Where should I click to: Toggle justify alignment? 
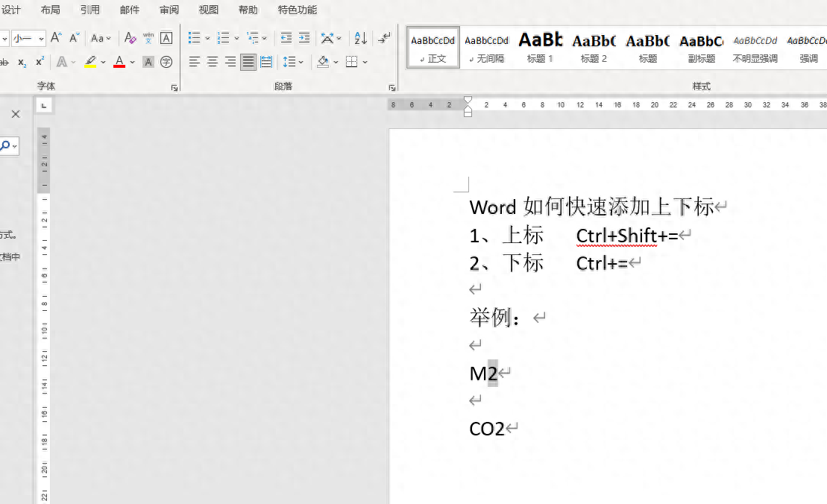coord(248,62)
